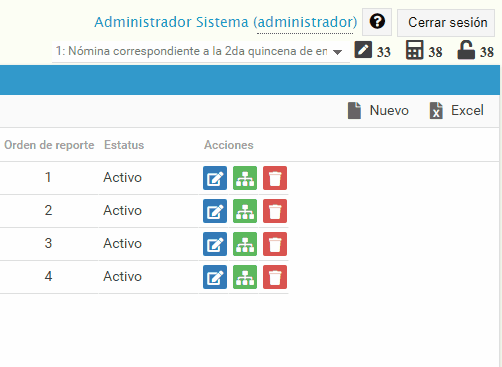Select the Activo status in row 4
Screen dimensions: 502x367
click(x=122, y=276)
